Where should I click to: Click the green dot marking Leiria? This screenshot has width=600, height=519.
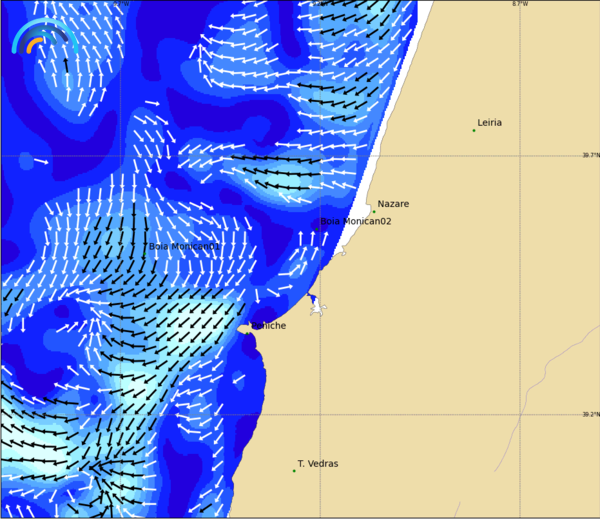click(x=474, y=131)
